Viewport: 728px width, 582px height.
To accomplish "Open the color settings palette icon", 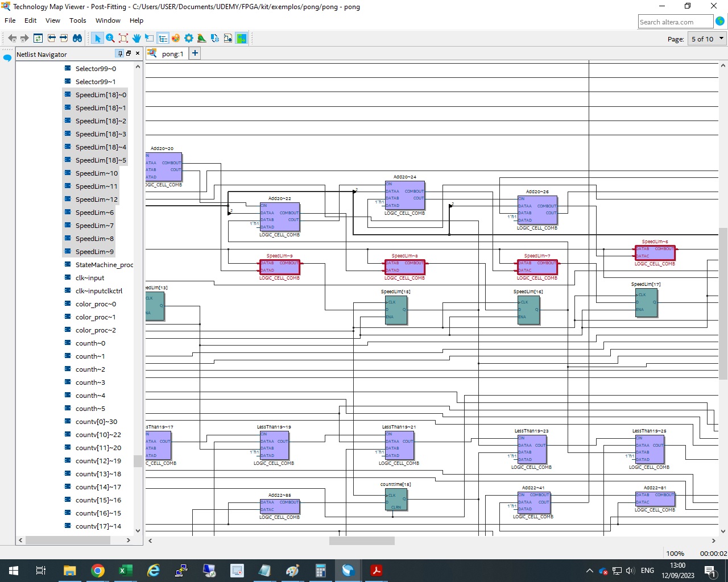I will [x=176, y=38].
